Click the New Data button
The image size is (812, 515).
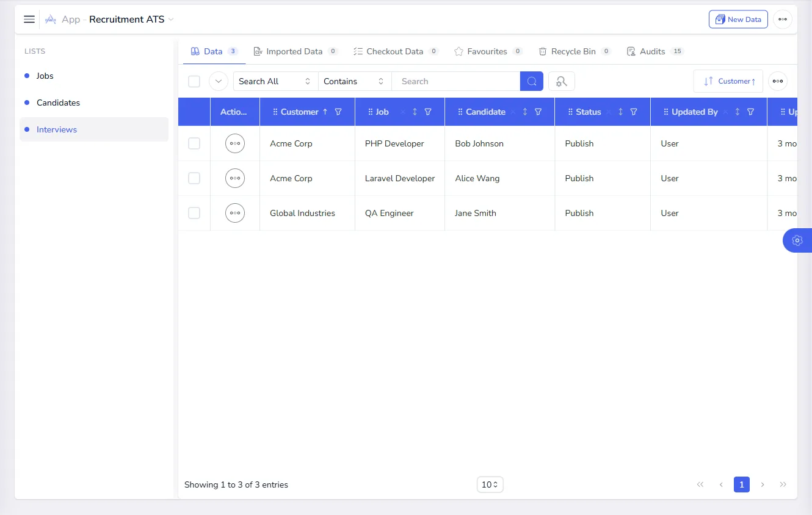[x=738, y=20]
